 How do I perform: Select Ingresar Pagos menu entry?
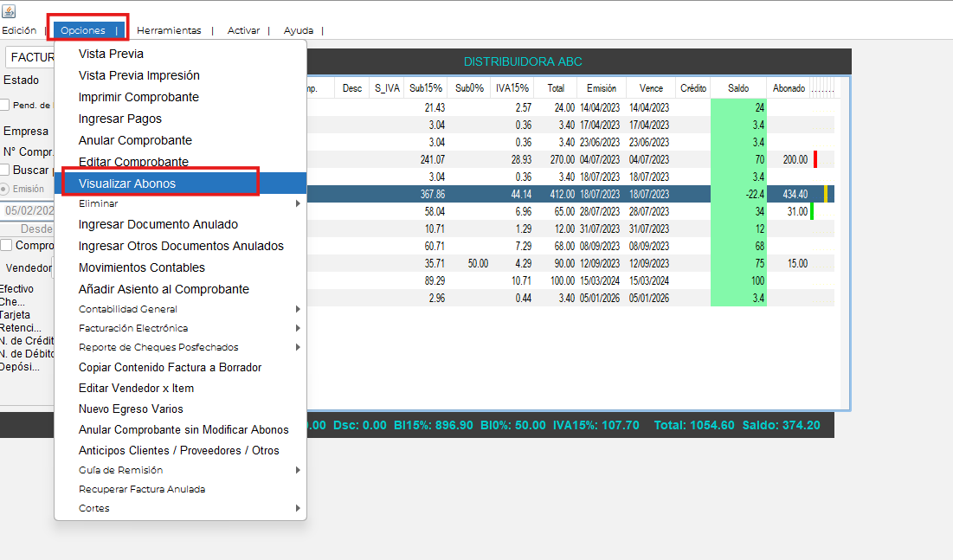[120, 119]
